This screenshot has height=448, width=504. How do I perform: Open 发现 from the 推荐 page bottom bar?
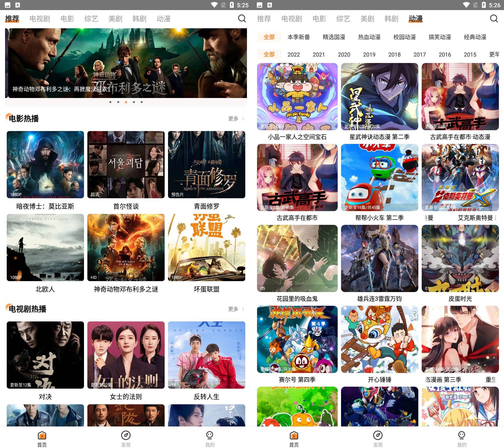(x=126, y=439)
